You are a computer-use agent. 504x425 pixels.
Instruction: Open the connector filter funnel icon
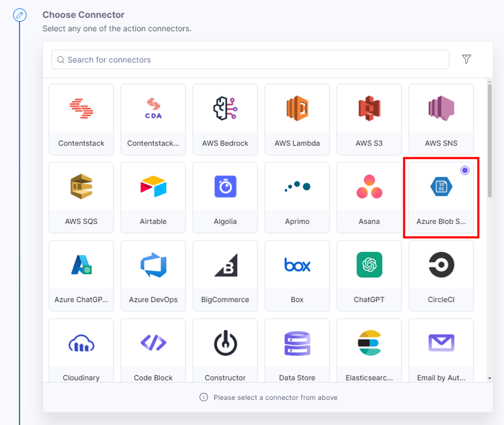click(466, 59)
